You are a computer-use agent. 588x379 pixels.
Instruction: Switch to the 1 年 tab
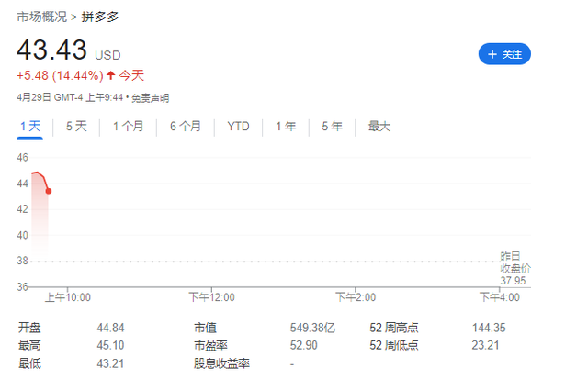(286, 127)
